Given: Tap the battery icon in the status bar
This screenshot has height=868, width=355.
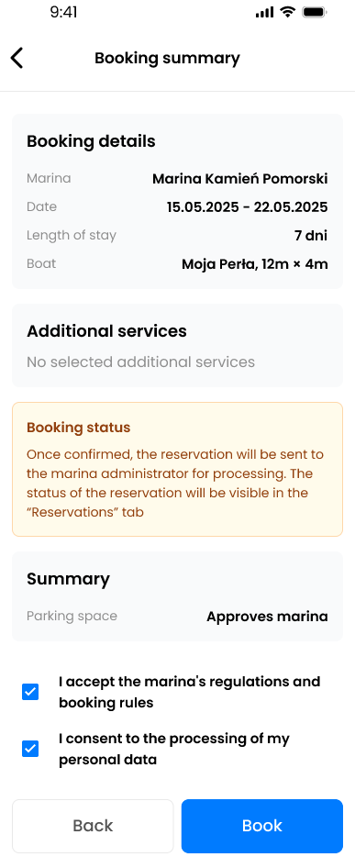Looking at the screenshot, I should coord(315,12).
